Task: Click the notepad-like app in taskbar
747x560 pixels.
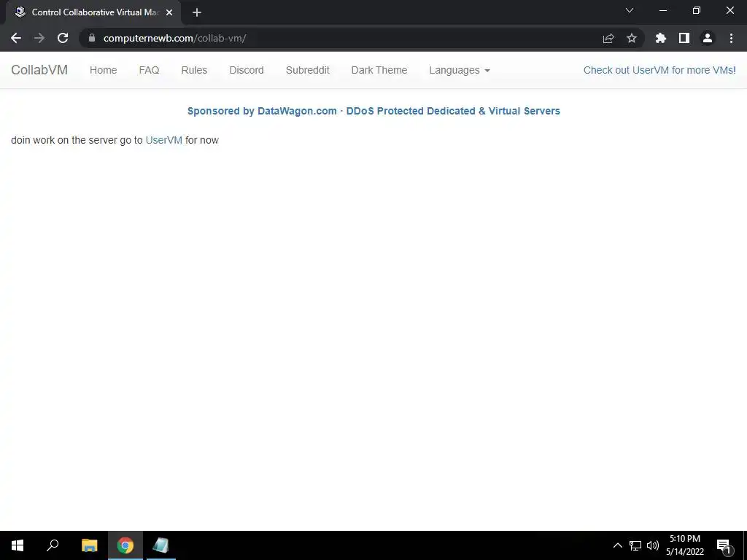Action: pos(160,545)
